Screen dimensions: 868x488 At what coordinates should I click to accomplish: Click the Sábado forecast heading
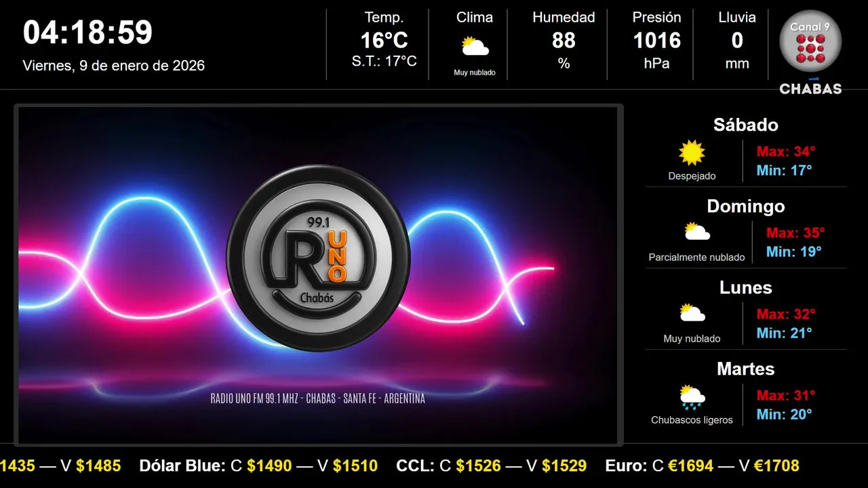pyautogui.click(x=746, y=125)
